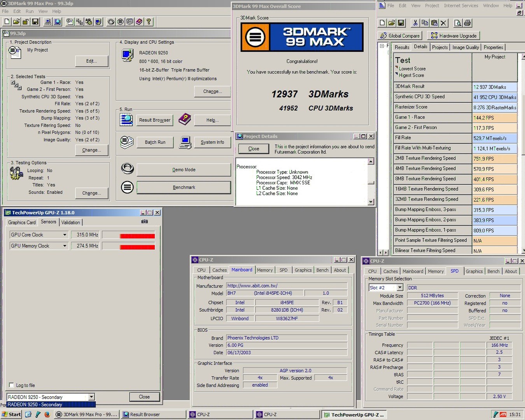525x420 pixels.
Task: Click yellow question mark icon in 3DMark toolbar
Action: (x=149, y=22)
